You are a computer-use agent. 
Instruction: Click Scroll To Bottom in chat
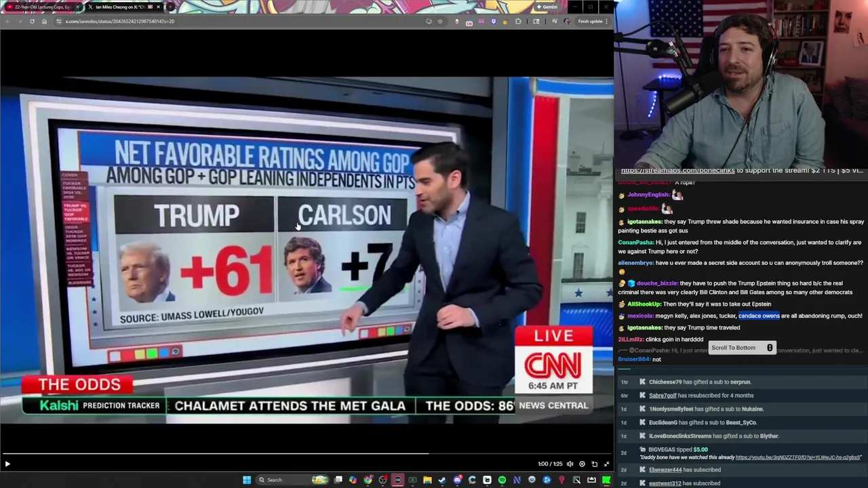(742, 348)
